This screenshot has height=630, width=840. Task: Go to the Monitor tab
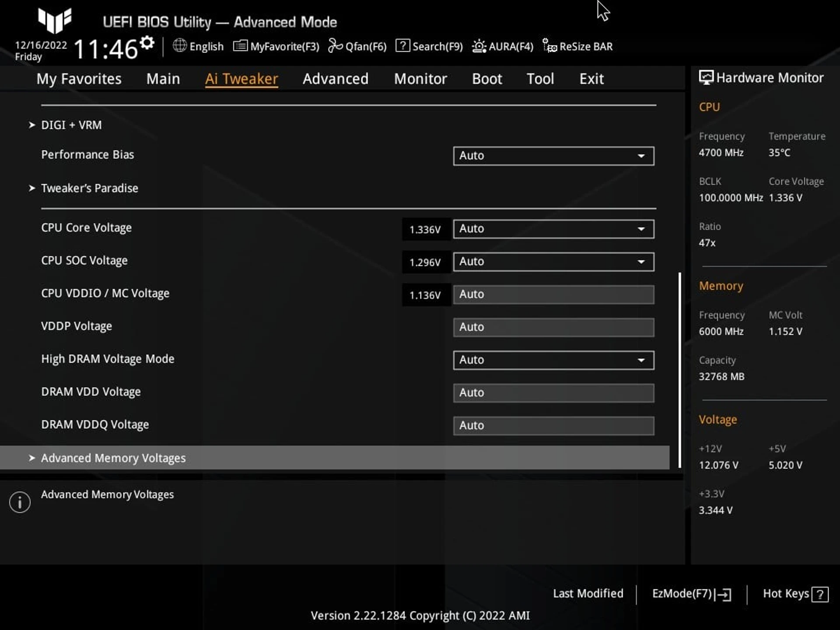420,79
